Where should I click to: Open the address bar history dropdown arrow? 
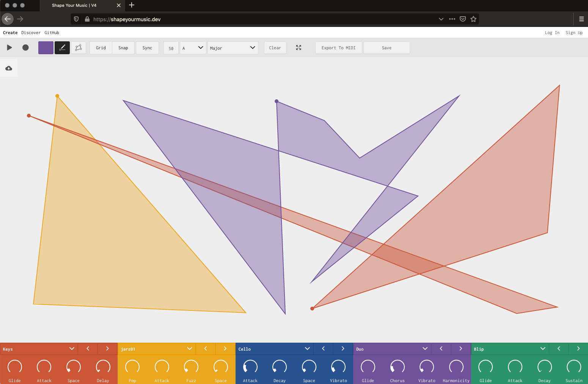click(441, 19)
